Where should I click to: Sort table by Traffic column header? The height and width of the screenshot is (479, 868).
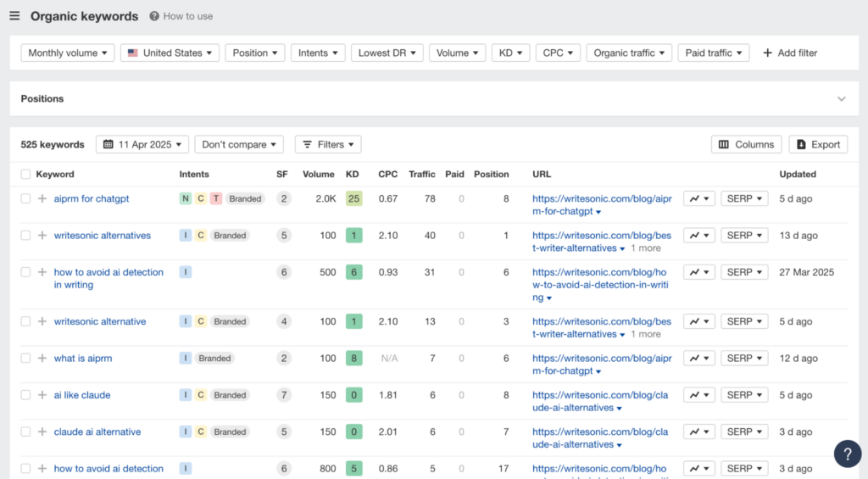[422, 174]
